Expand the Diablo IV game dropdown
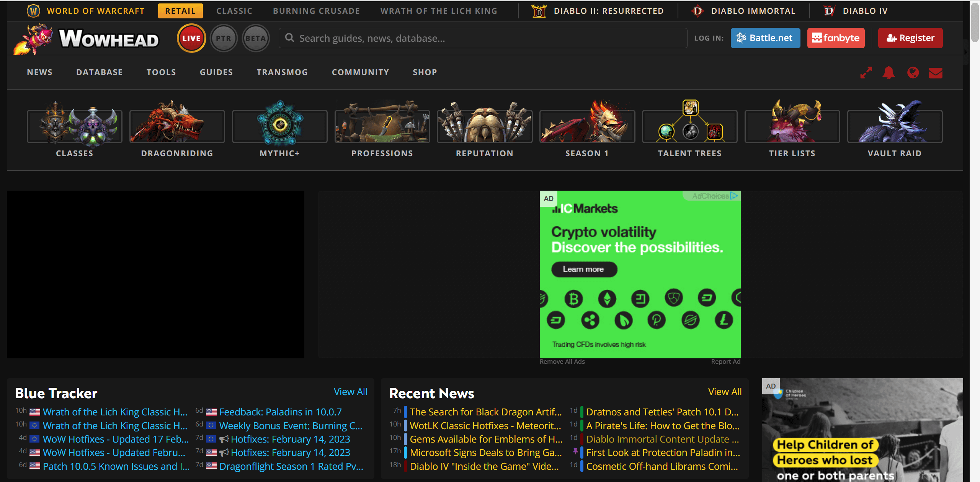This screenshot has height=482, width=980. (865, 11)
